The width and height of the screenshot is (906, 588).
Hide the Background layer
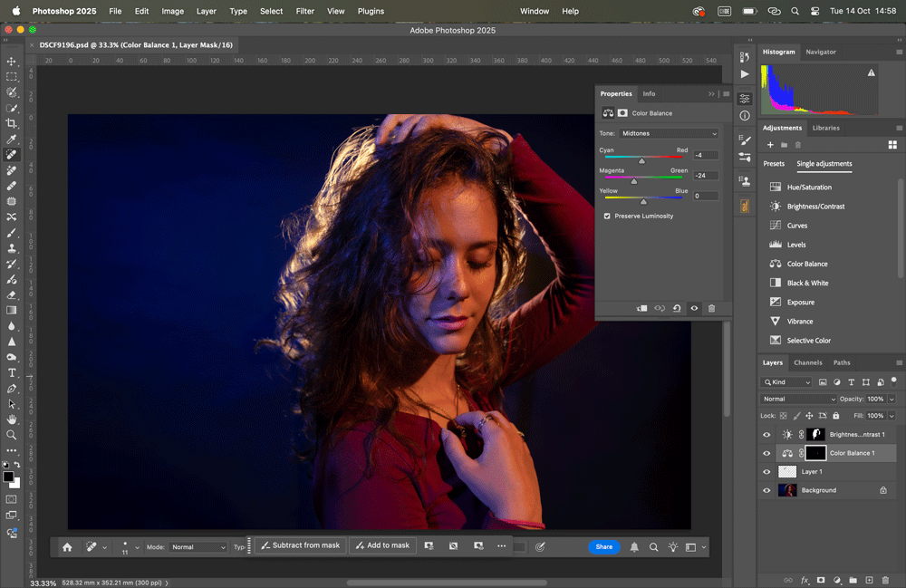click(766, 490)
